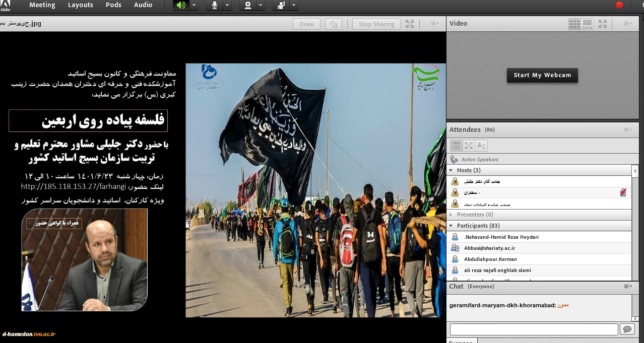The width and height of the screenshot is (644, 343).
Task: Click the red recording indicator
Action: coord(619,5)
